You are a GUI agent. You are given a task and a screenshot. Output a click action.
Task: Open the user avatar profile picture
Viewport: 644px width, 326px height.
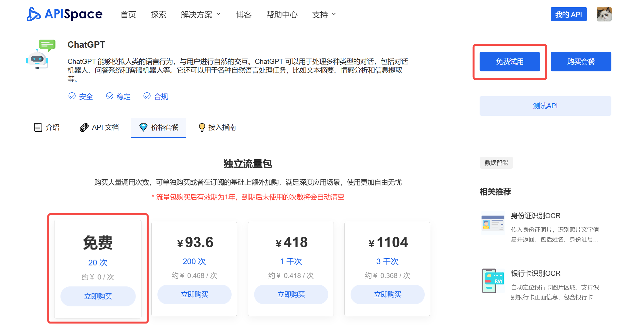point(604,14)
